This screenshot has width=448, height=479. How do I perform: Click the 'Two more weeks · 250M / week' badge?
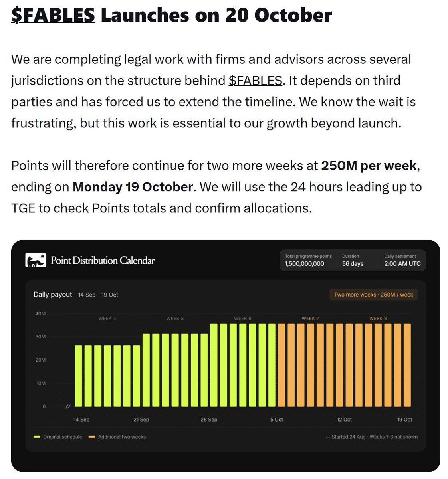[x=373, y=295]
